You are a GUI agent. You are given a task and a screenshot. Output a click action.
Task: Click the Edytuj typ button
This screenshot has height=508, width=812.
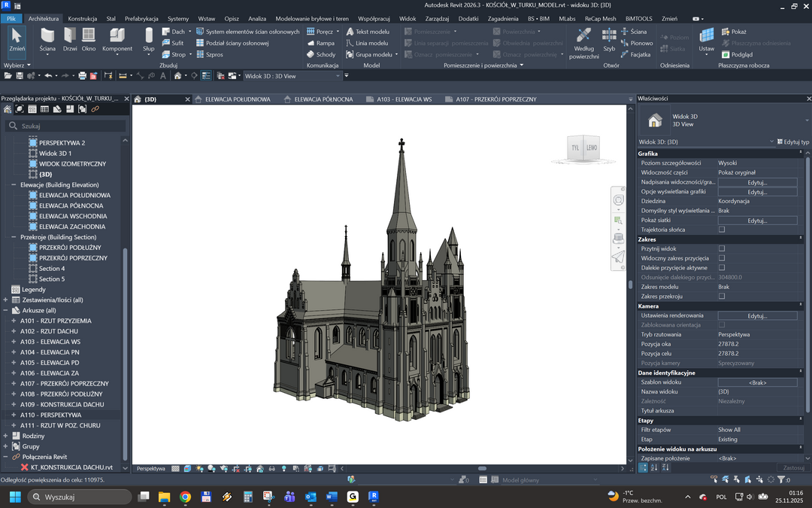[792, 141]
